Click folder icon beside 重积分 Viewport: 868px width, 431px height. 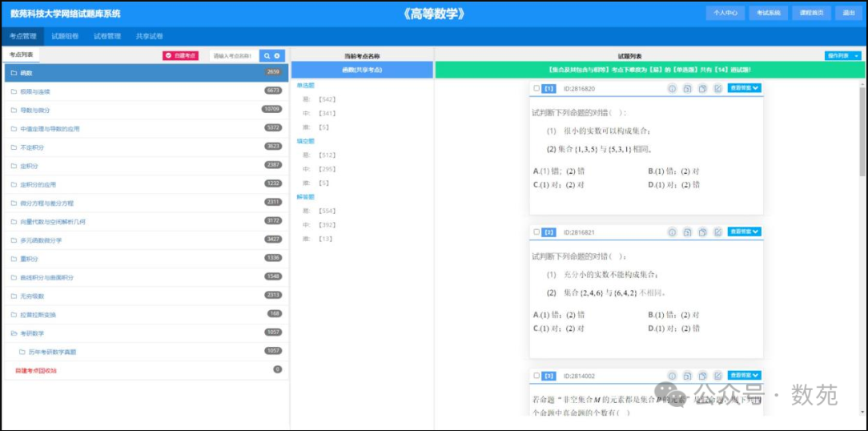tap(14, 260)
